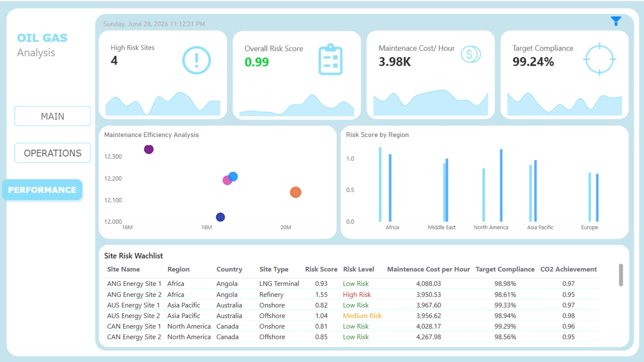Click the High Risk Sites exclamation icon
The height and width of the screenshot is (362, 644).
[x=197, y=60]
